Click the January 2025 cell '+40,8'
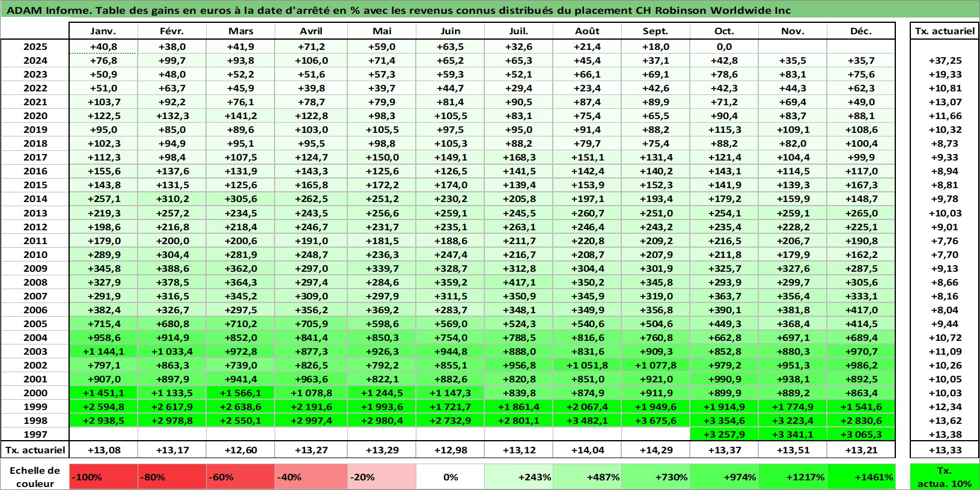980x490 pixels. (103, 46)
